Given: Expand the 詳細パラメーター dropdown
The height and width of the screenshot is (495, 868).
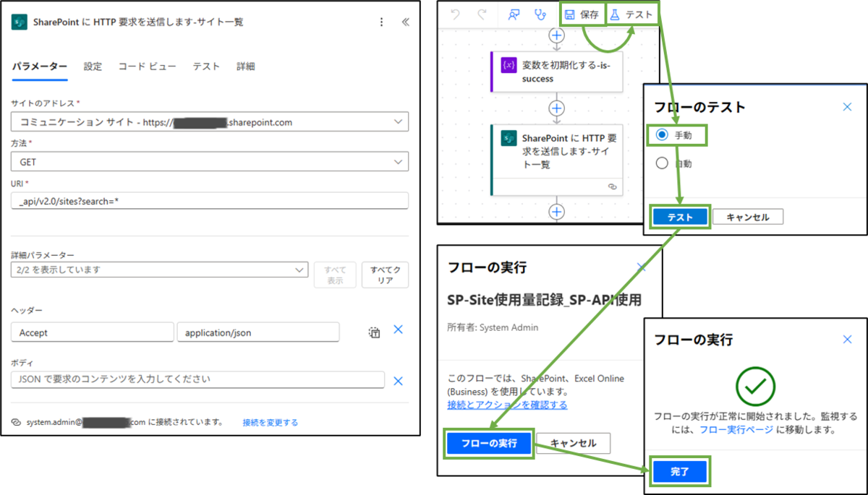Looking at the screenshot, I should [160, 270].
